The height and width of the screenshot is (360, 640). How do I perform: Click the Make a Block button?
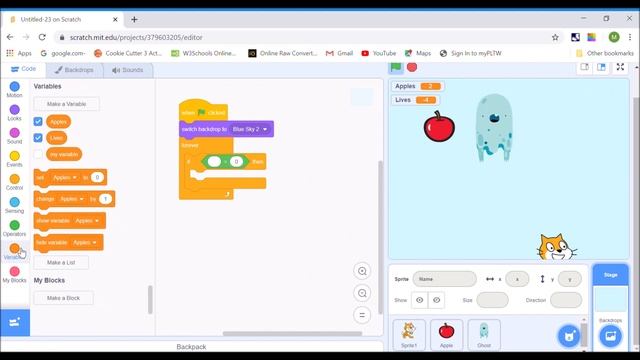[x=63, y=298]
